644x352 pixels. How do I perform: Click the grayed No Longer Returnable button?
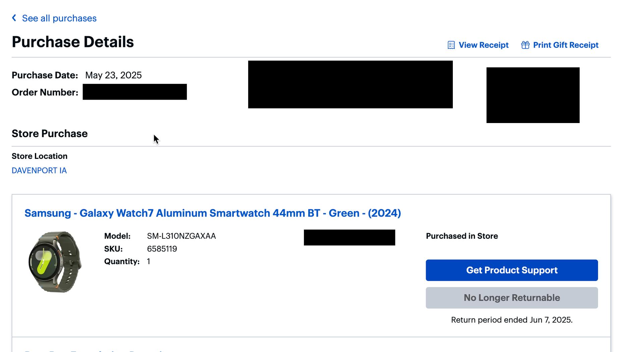coord(512,298)
